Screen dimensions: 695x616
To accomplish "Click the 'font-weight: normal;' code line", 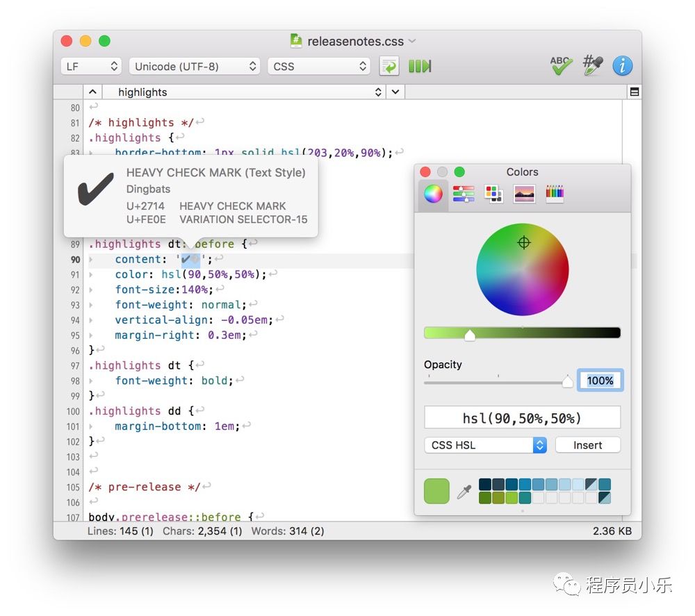I will (x=181, y=305).
